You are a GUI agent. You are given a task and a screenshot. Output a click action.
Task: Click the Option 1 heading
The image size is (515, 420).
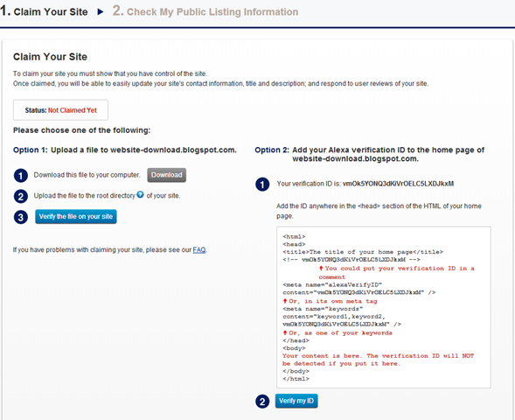click(x=125, y=150)
